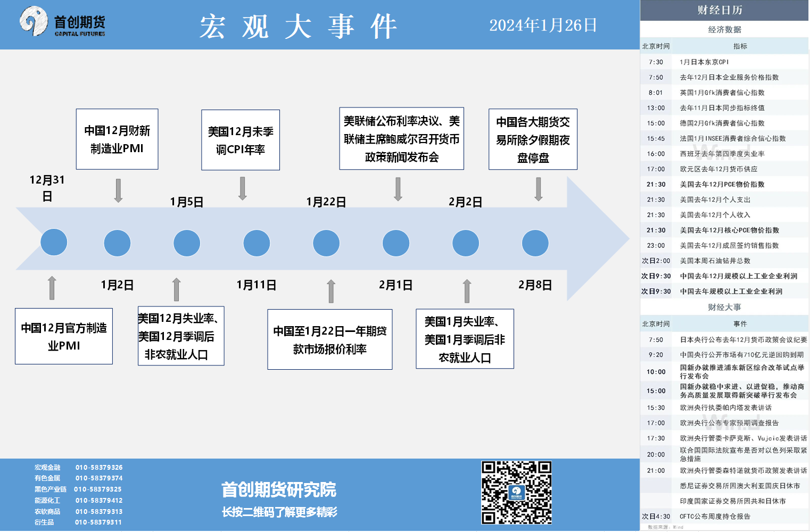Click the QR code in the footer

click(x=516, y=492)
